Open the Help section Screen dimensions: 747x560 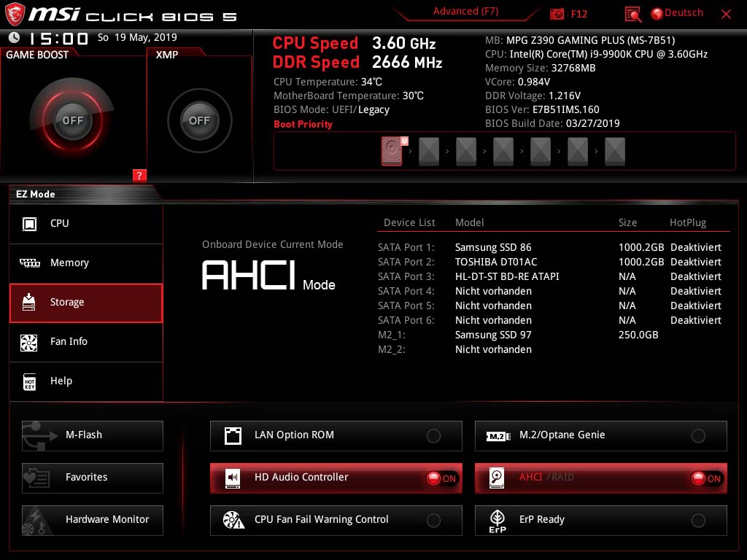(86, 381)
